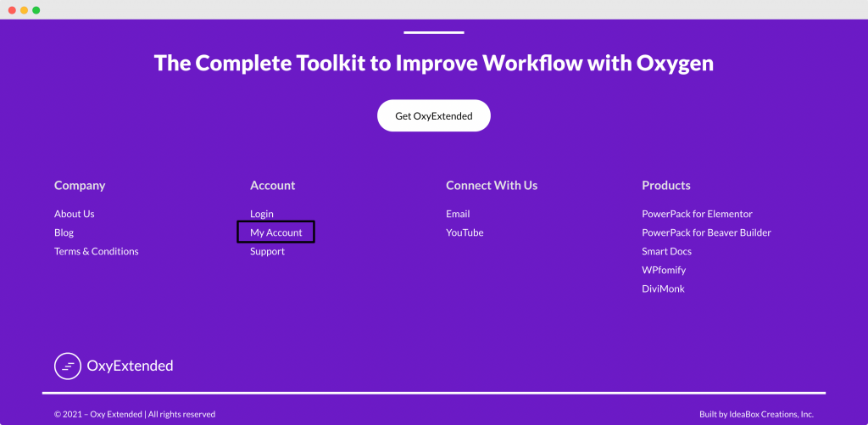
Task: Click the Company column heading
Action: (80, 186)
